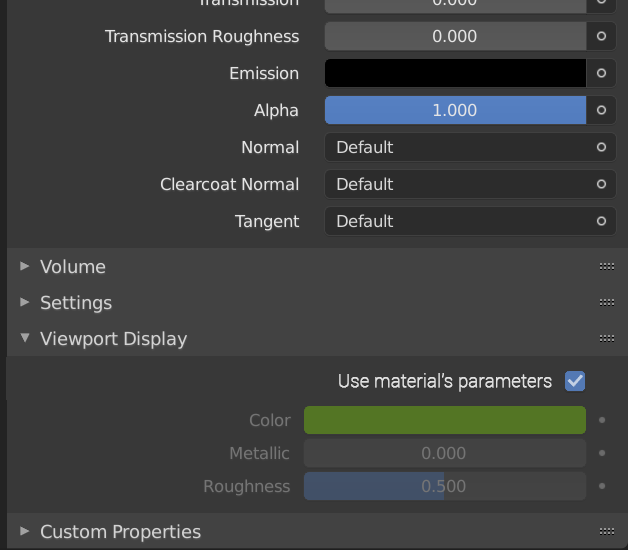This screenshot has height=550, width=628.
Task: Click the Viewport Display panel title
Action: 113,339
